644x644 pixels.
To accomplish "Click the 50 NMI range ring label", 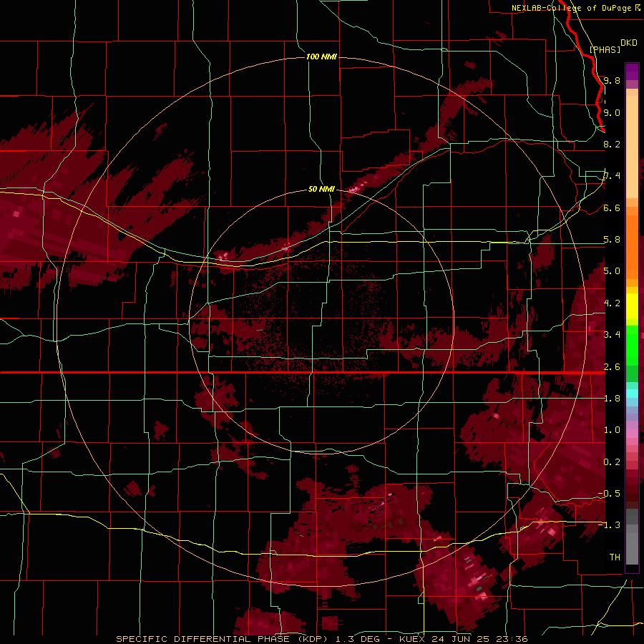I will pos(321,189).
